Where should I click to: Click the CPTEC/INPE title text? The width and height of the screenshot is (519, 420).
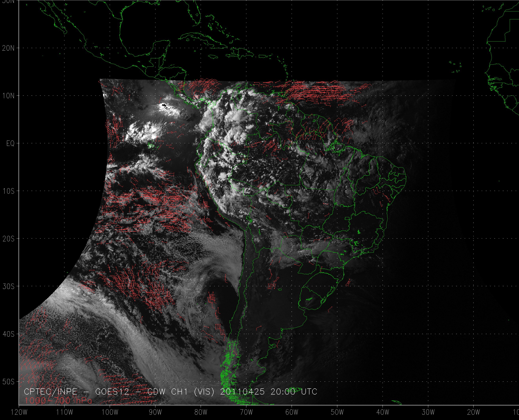point(51,392)
